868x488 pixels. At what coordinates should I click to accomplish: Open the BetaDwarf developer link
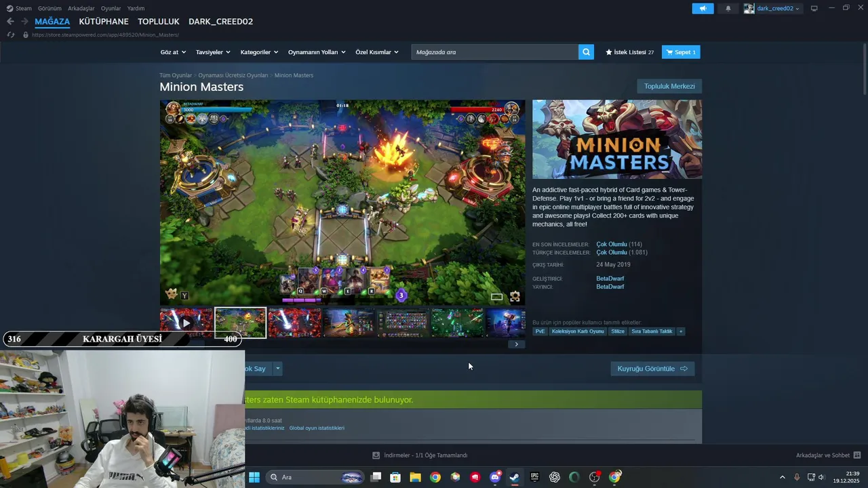click(610, 279)
